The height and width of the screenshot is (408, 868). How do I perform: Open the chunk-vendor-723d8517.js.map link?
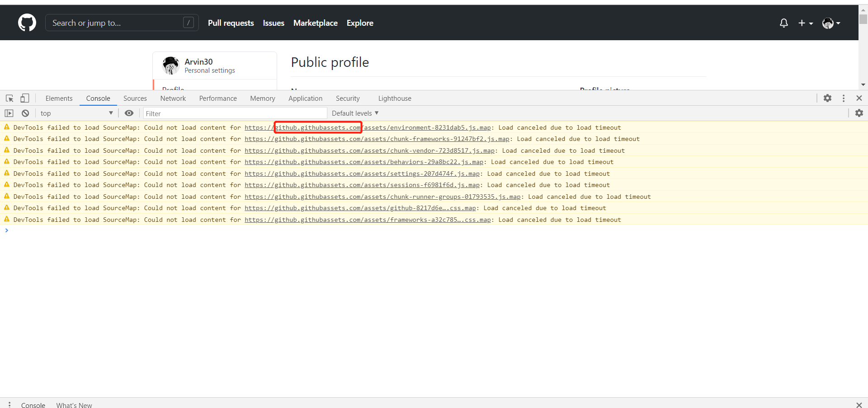370,151
